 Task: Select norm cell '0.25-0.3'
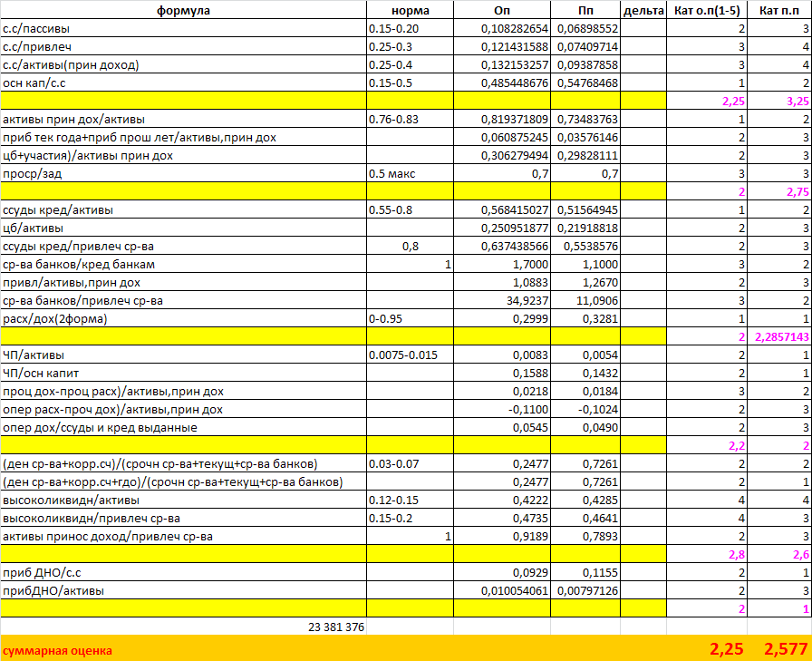411,46
